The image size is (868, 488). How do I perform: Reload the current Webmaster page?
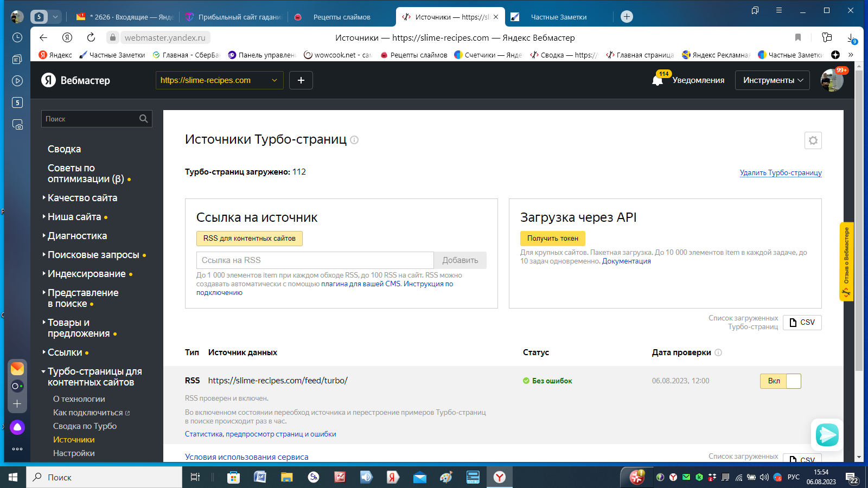[x=91, y=37]
